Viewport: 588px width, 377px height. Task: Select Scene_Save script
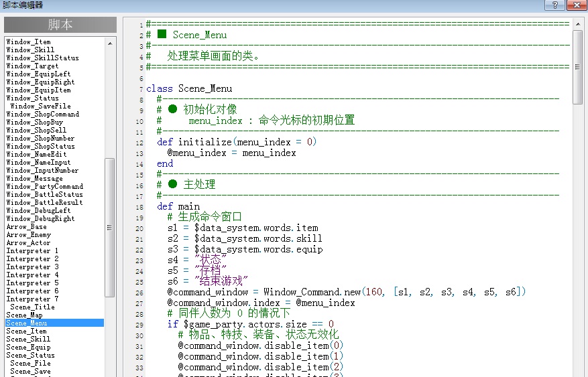[30, 372]
